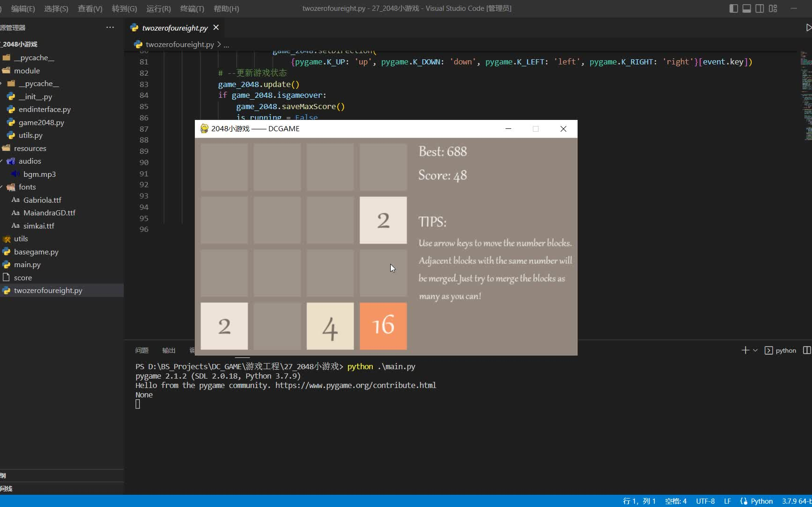Viewport: 812px width, 507px height.
Task: Change LF end of line sequence
Action: tap(727, 501)
